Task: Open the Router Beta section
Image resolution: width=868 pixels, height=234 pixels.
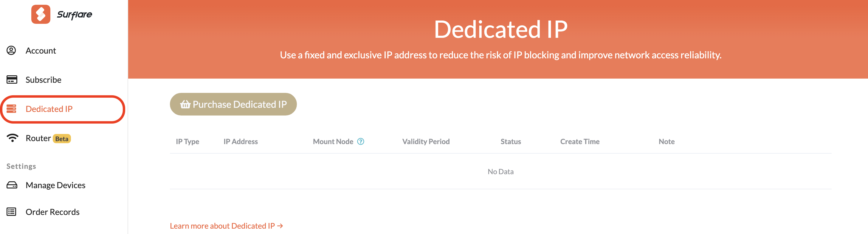Action: coord(38,138)
